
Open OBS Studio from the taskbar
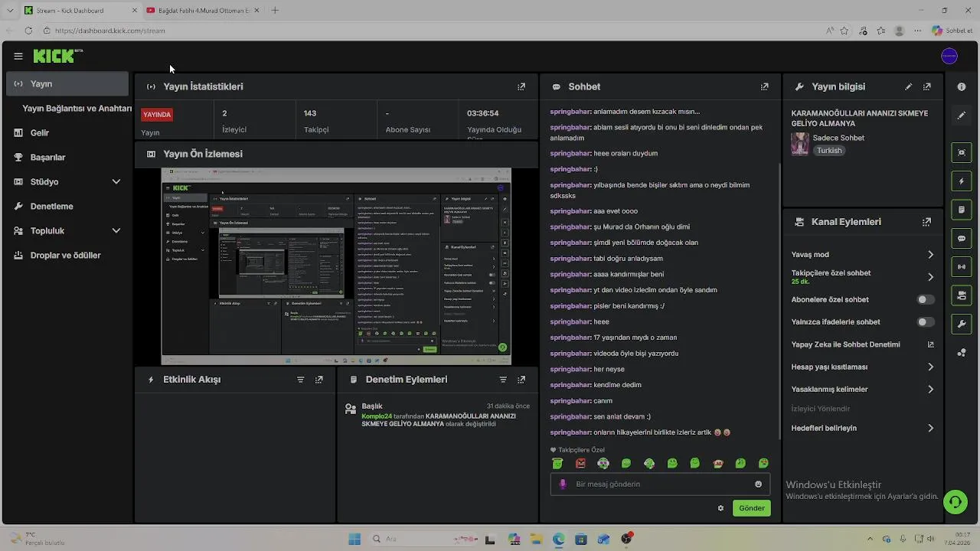627,539
